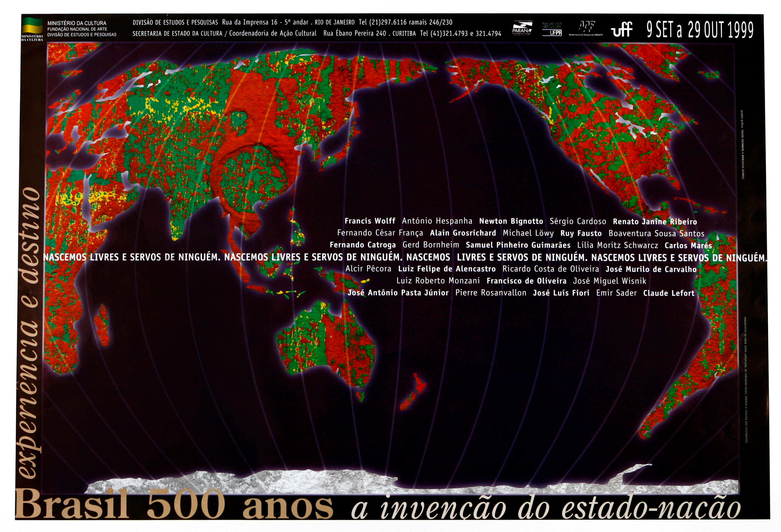The height and width of the screenshot is (532, 781).
Task: Click the name 'Pierre Rosanvallon'
Action: coord(491,293)
